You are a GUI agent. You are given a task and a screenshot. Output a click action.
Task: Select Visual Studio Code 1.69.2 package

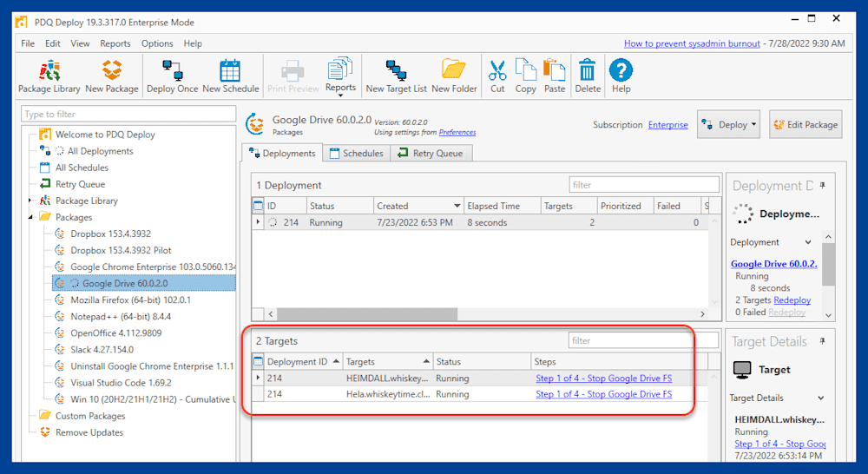point(121,383)
